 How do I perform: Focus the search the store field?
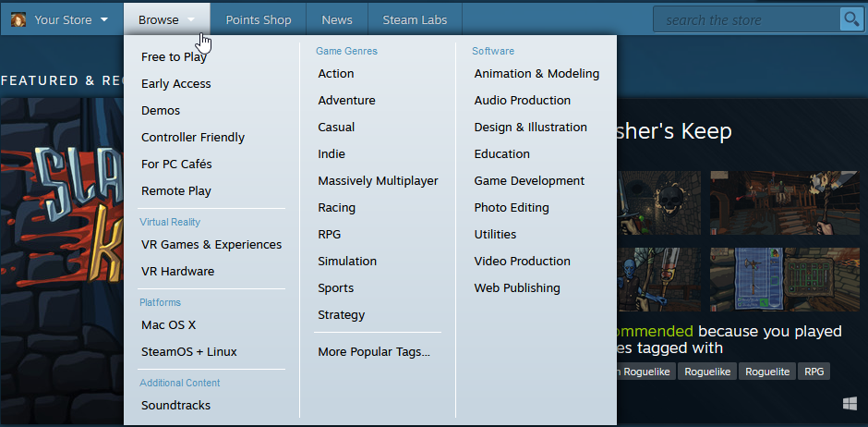[747, 20]
